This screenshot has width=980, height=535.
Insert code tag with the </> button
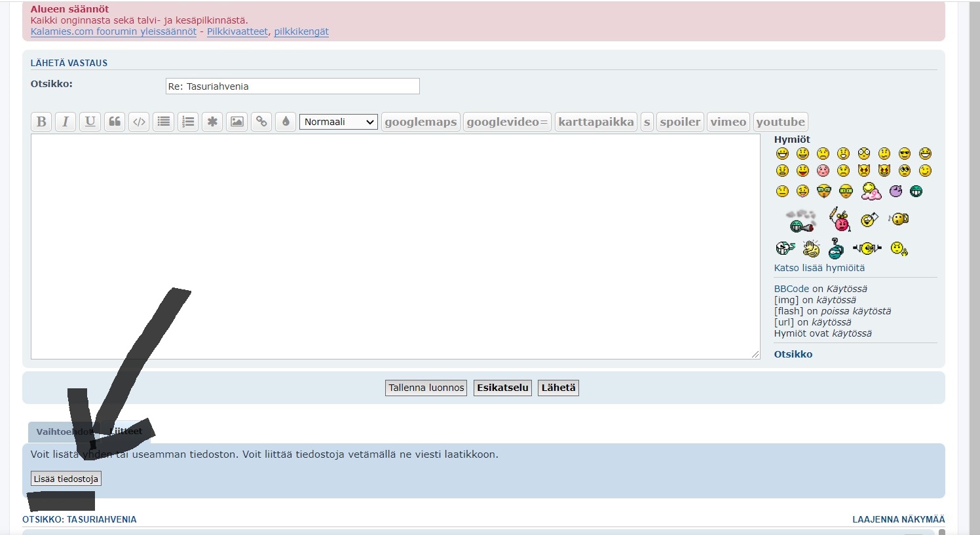139,122
